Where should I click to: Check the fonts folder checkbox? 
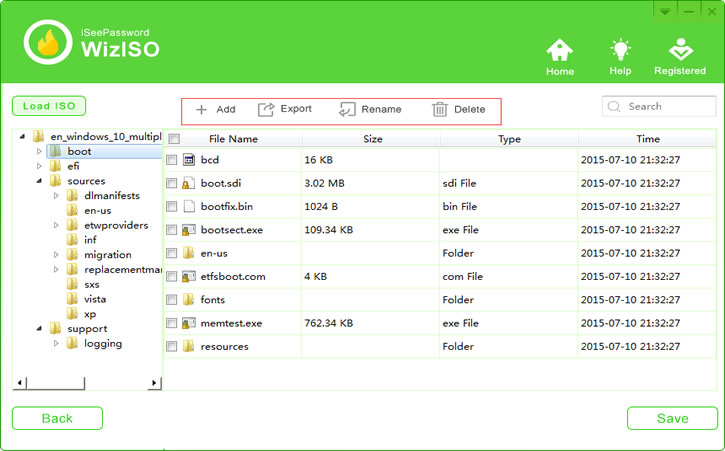click(172, 300)
